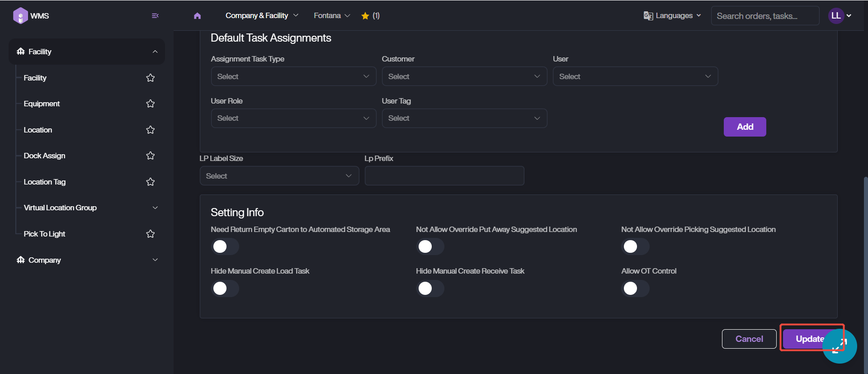
Task: Click the favorites star in the header
Action: point(365,16)
